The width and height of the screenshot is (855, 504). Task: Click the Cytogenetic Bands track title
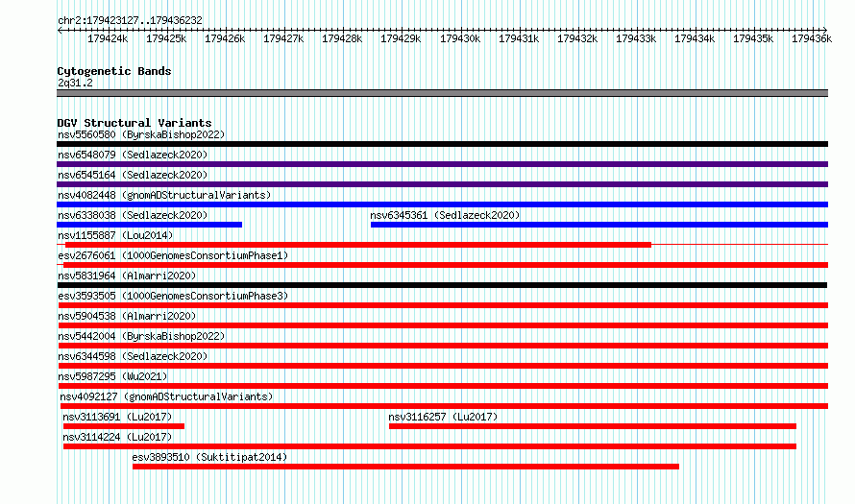point(114,71)
